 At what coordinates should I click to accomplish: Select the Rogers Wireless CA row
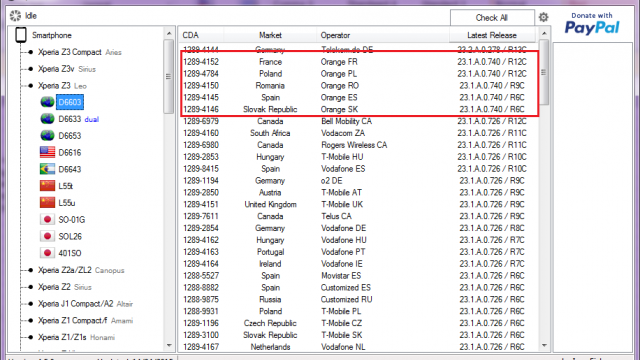pyautogui.click(x=358, y=145)
